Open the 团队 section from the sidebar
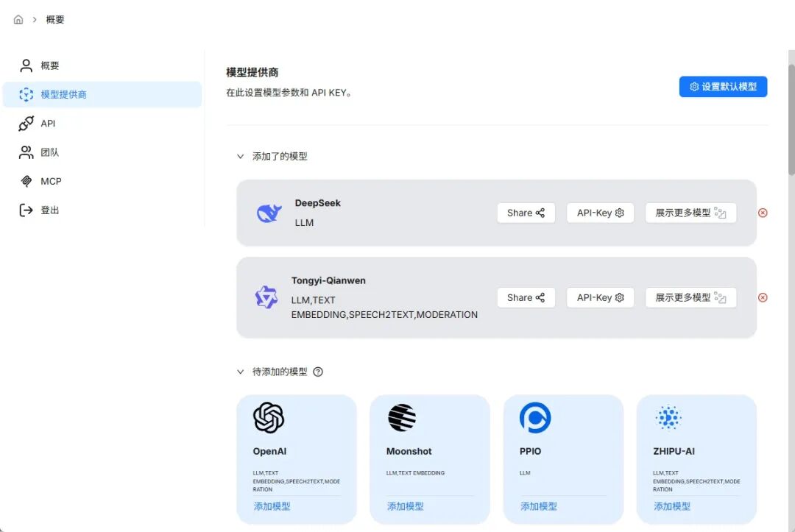The image size is (795, 532). [x=47, y=152]
